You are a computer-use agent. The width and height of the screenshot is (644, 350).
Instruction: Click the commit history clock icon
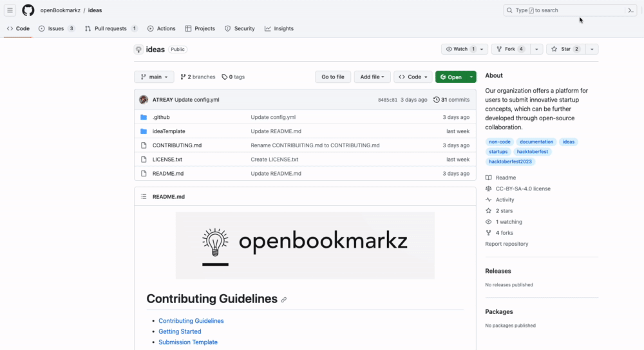[x=436, y=100]
